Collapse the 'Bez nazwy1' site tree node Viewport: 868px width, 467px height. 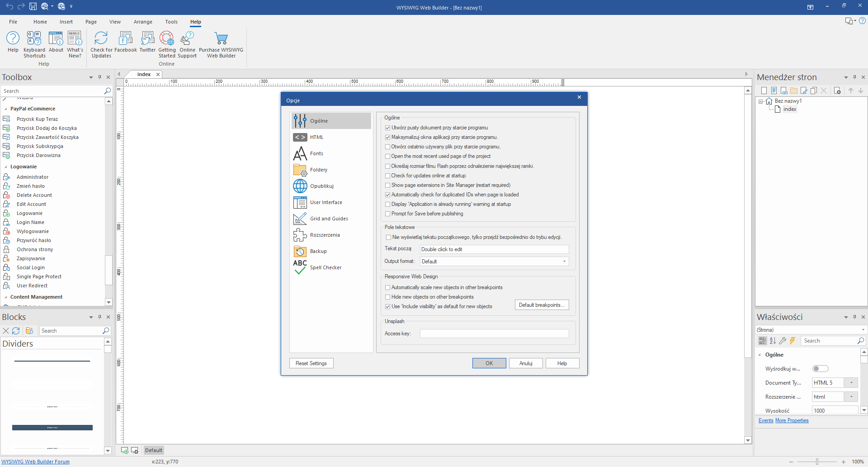pos(760,101)
